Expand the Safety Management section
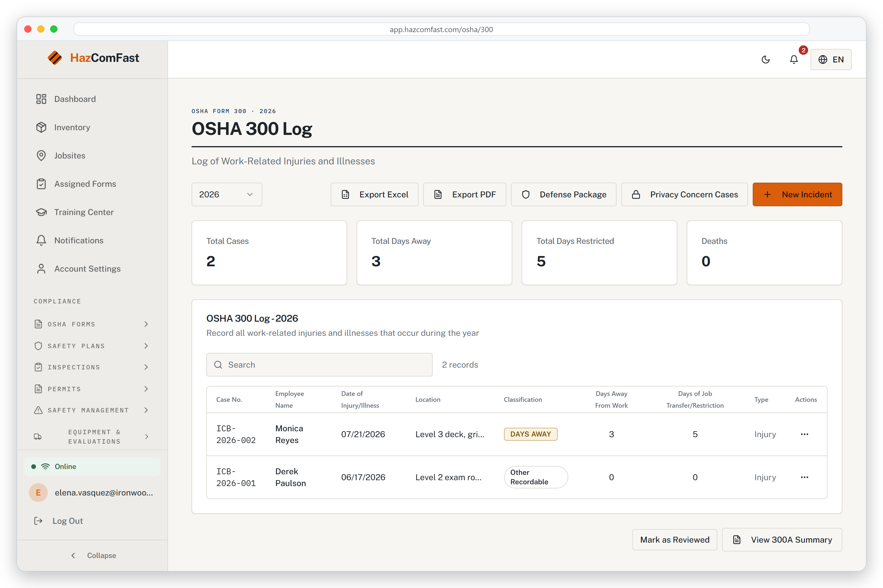 pyautogui.click(x=92, y=410)
